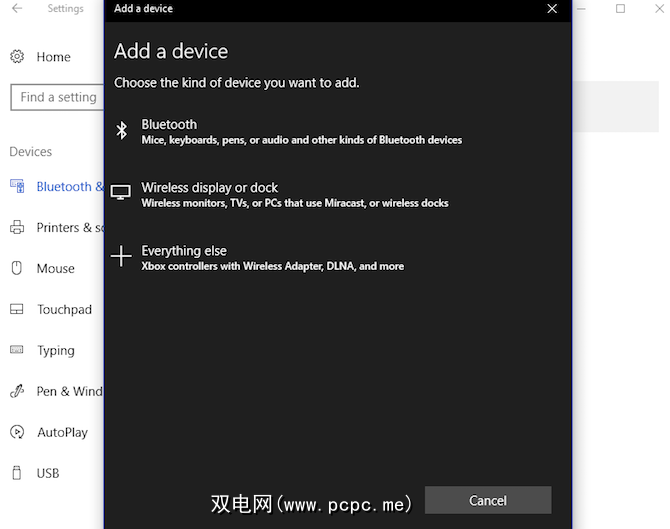Click the Pen & Windows Ink icon
Viewport: 670px width, 529px height.
[17, 391]
